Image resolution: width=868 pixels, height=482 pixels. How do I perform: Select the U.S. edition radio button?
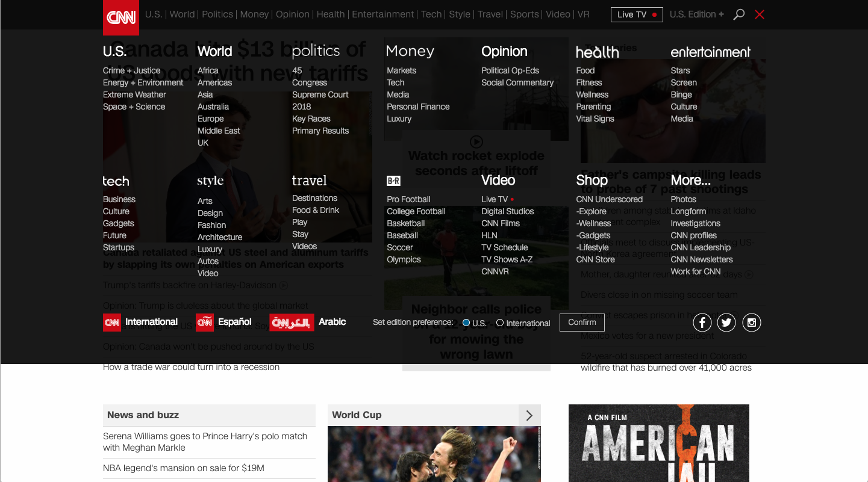[466, 323]
